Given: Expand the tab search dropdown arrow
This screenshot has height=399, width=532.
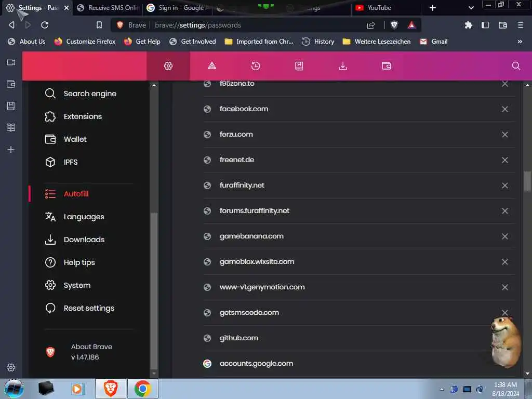Looking at the screenshot, I should tap(471, 7).
